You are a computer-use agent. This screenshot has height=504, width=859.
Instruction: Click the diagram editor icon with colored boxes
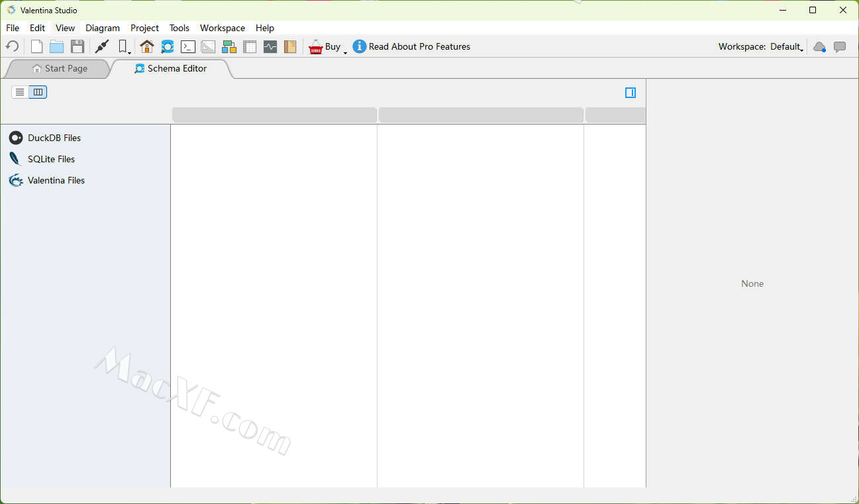tap(229, 46)
